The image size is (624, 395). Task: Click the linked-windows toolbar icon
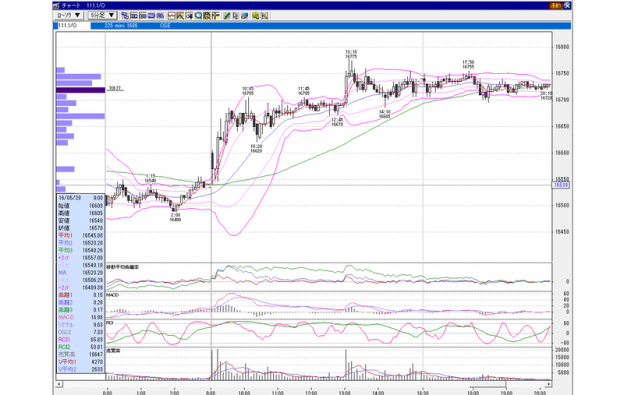[x=125, y=16]
